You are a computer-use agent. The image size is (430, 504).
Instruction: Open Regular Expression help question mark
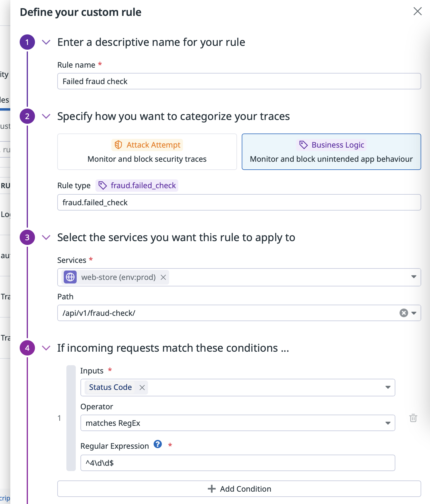pyautogui.click(x=158, y=444)
